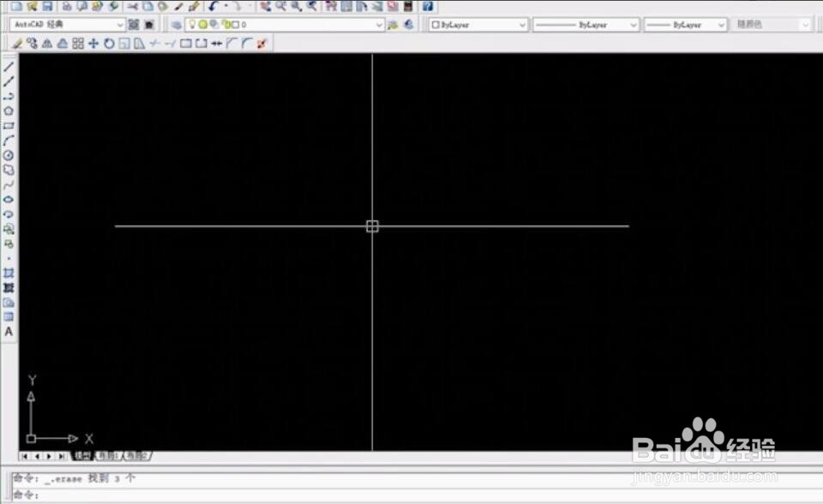This screenshot has height=504, width=823.
Task: Select the Hatch tool
Action: point(9,273)
